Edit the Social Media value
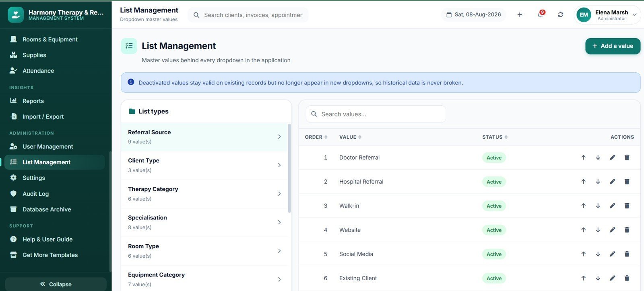Screen dimensions: 644x291 coord(612,254)
